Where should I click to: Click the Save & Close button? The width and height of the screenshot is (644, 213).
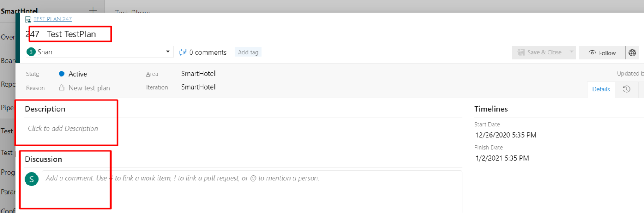click(540, 52)
